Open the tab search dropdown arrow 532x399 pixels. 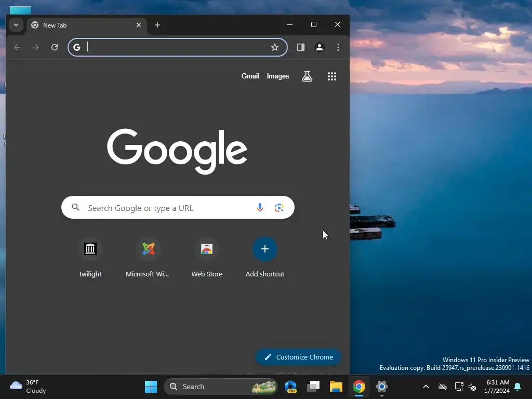(x=16, y=25)
